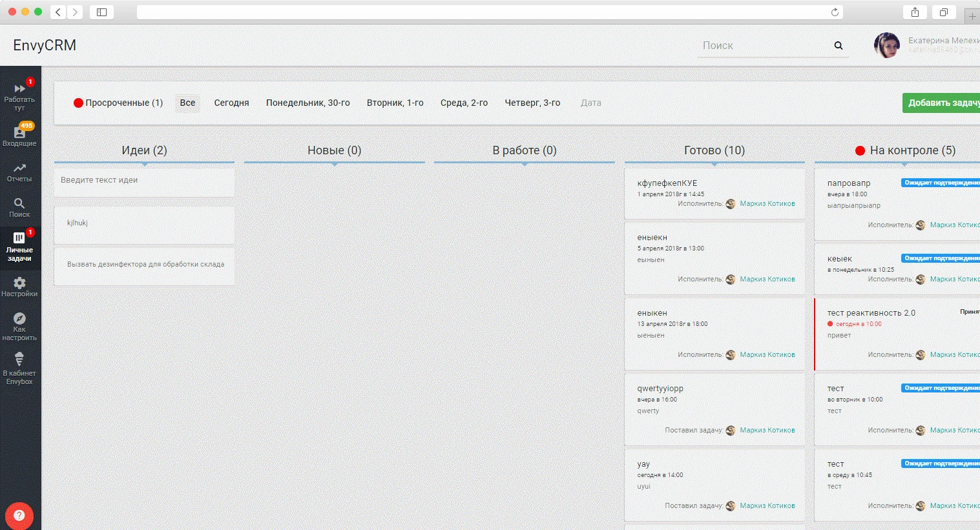980x530 pixels.
Task: Open Настройки gear icon
Action: 19,287
